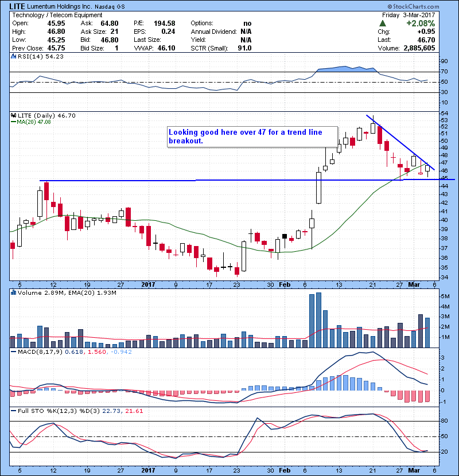Click the Options value 'no'

(247, 24)
